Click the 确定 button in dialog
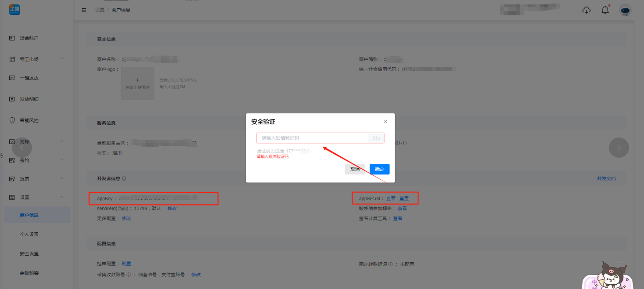 pos(379,169)
